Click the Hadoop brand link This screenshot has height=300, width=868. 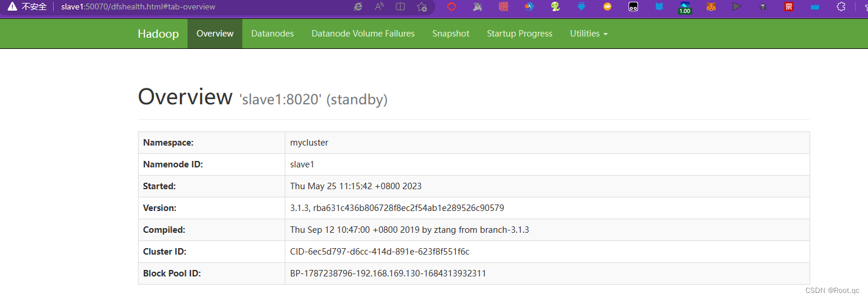pyautogui.click(x=158, y=34)
